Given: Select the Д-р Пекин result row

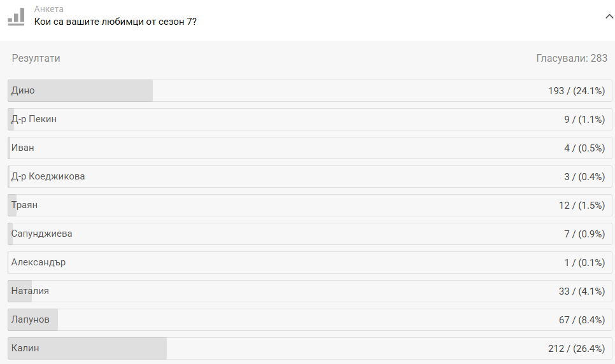Looking at the screenshot, I should coord(309,120).
